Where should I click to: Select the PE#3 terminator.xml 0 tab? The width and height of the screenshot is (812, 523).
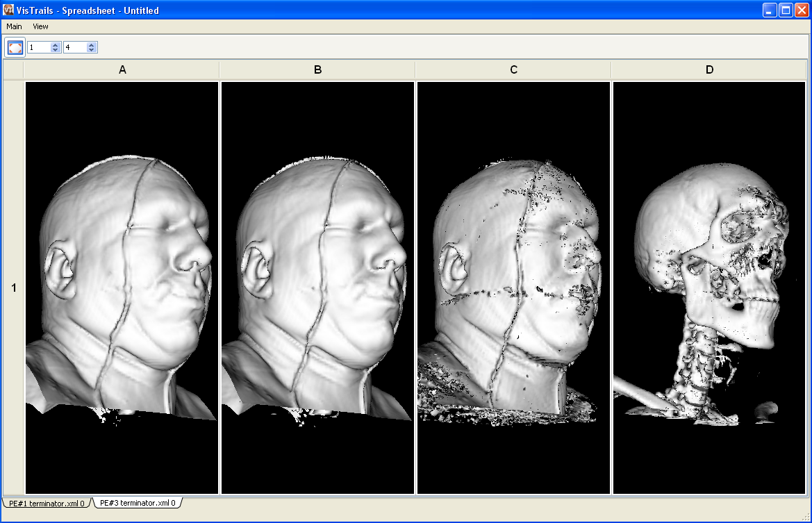[x=137, y=502]
